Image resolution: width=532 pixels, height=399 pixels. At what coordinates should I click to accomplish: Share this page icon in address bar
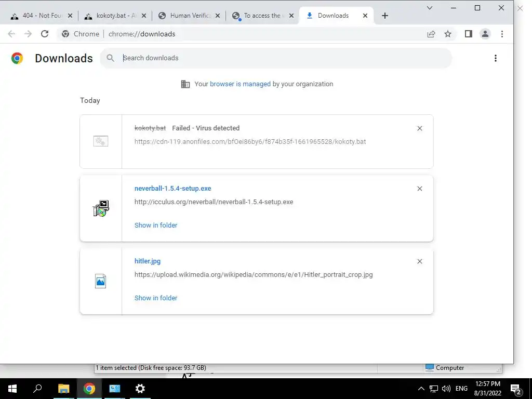(x=431, y=34)
